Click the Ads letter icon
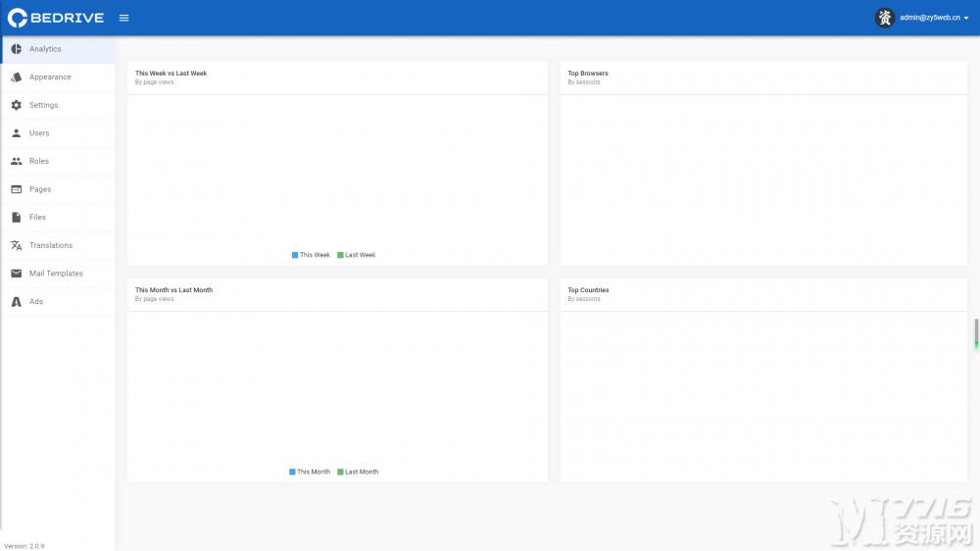 [x=17, y=301]
